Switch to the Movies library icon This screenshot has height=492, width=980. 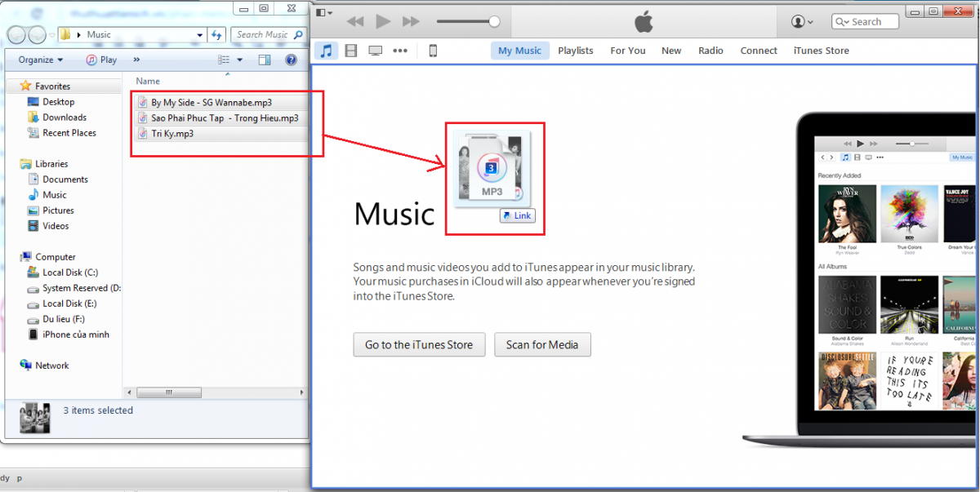351,51
